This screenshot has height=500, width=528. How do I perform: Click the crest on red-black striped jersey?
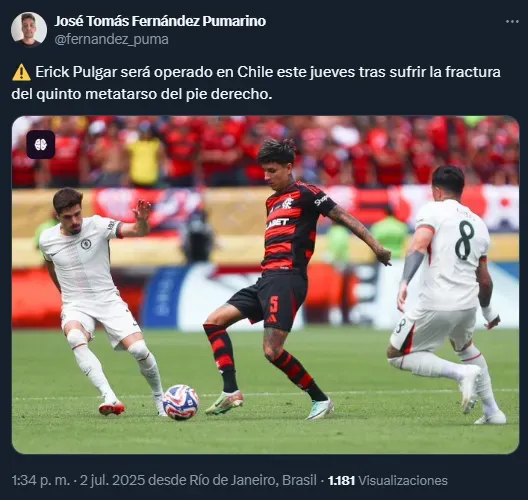point(288,202)
